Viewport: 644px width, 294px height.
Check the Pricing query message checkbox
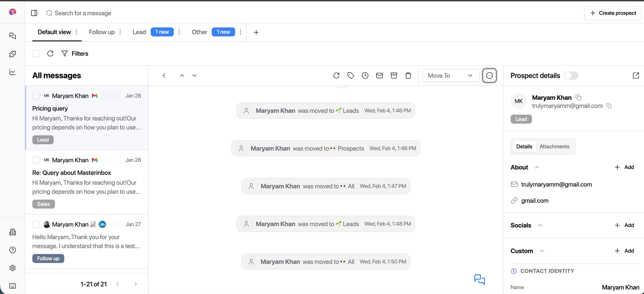pos(36,96)
